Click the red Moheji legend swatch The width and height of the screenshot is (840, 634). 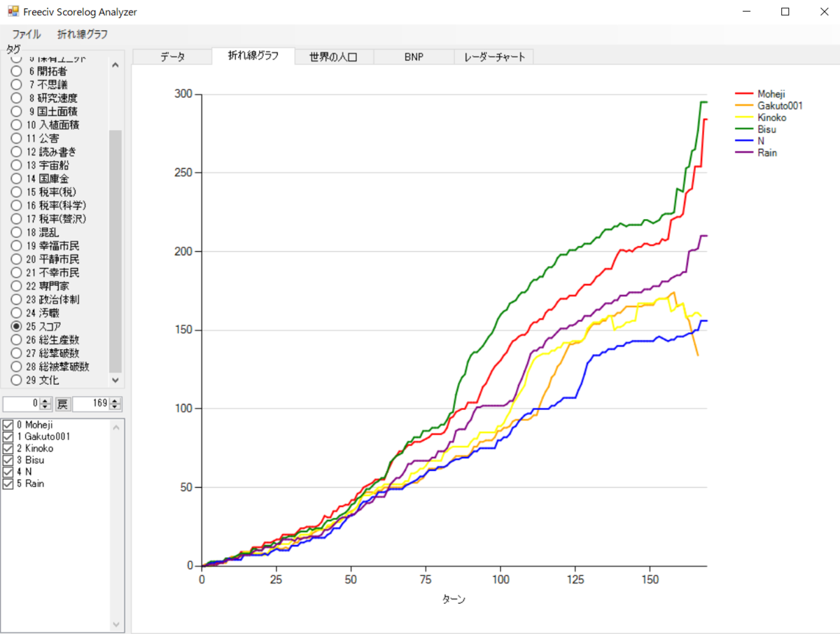click(x=744, y=94)
